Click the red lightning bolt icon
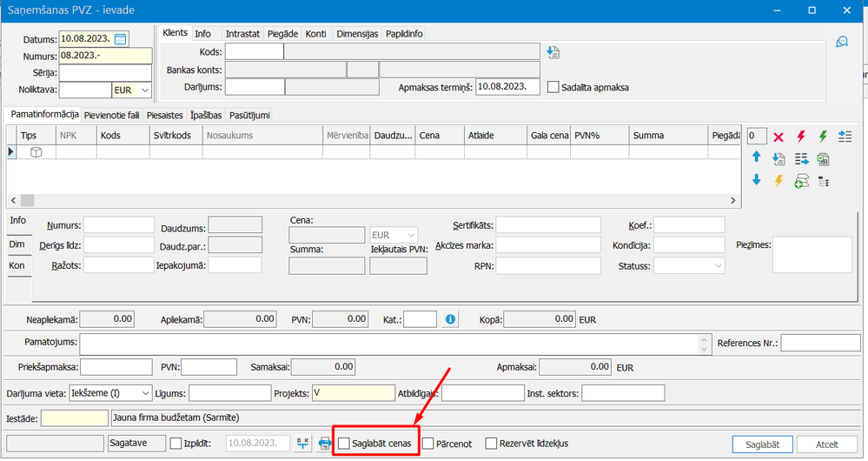868x461 pixels. coord(801,137)
